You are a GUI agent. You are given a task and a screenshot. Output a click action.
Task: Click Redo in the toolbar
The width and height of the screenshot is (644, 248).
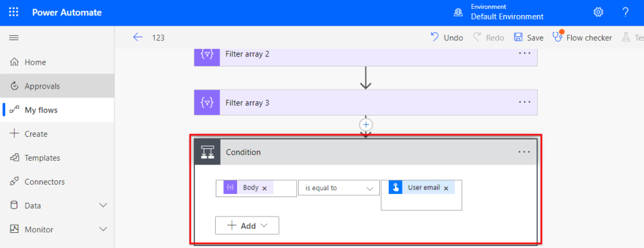click(x=489, y=38)
